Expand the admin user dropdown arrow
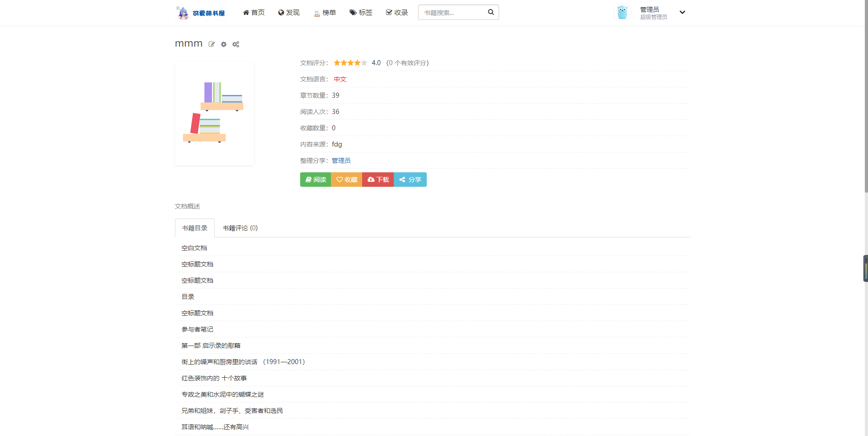868x436 pixels. [682, 13]
